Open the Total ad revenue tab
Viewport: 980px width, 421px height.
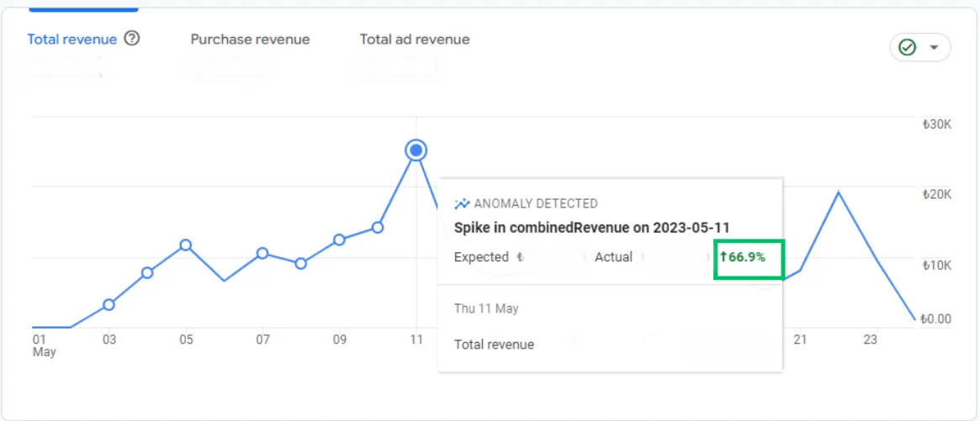415,39
